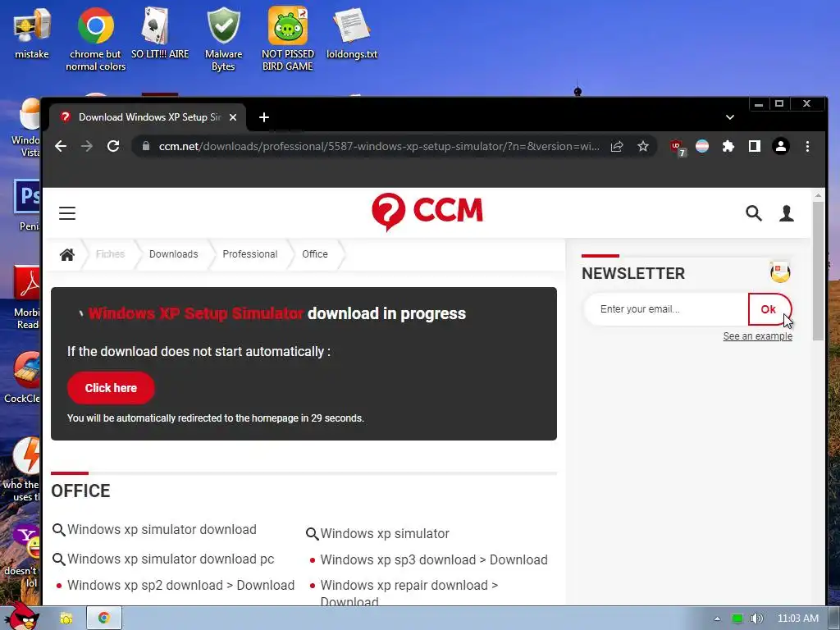Open the Professional breadcrumb
Viewport: 840px width, 630px height.
pos(249,254)
